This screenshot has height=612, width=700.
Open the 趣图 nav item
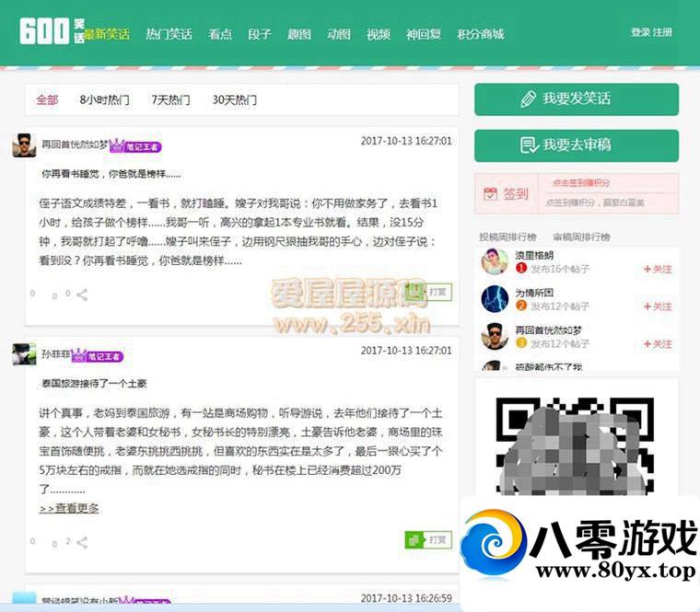(299, 34)
